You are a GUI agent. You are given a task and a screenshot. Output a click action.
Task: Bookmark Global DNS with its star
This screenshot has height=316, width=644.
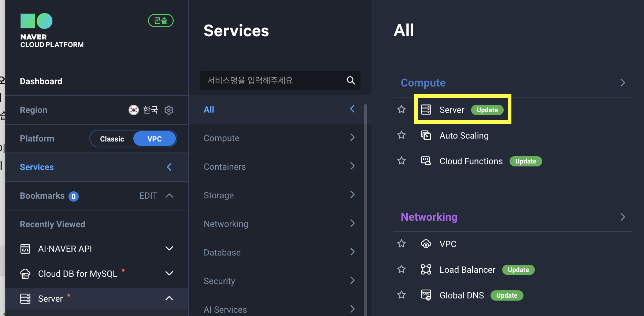(401, 295)
